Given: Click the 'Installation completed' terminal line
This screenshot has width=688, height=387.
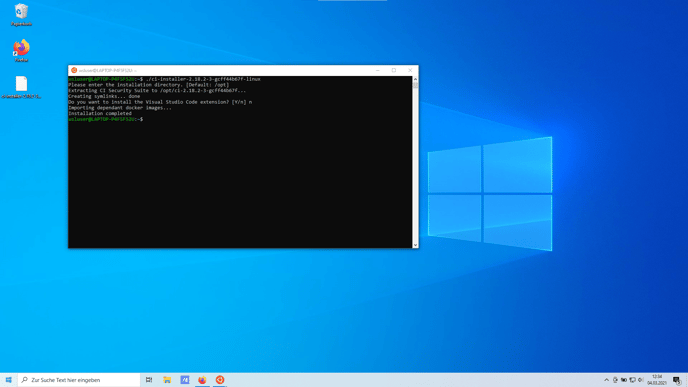Looking at the screenshot, I should pyautogui.click(x=100, y=113).
